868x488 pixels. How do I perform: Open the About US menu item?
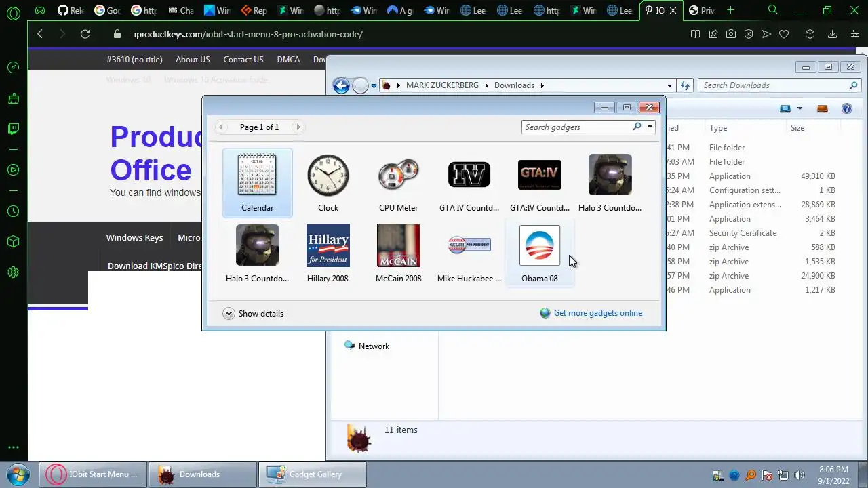pos(193,60)
